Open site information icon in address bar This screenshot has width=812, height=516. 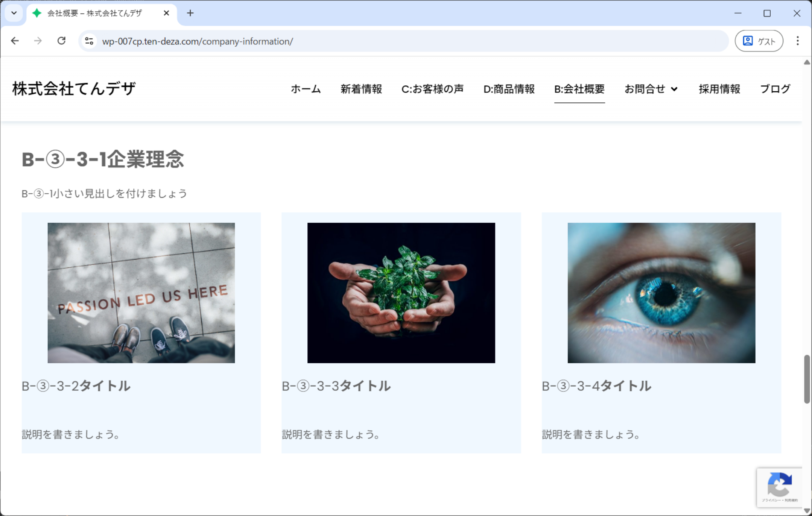89,41
